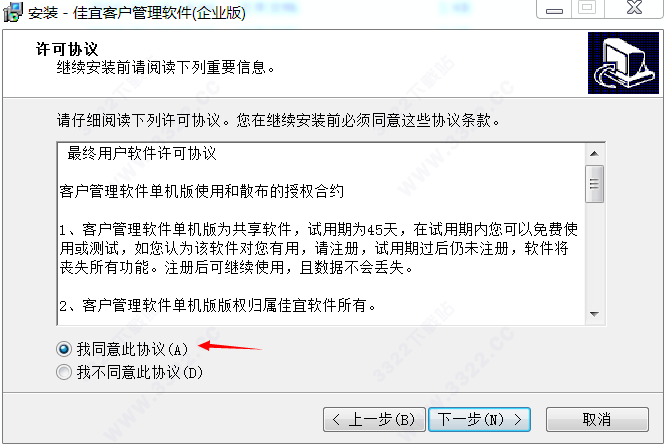
Task: Click 下一步(N) button
Action: (x=479, y=420)
